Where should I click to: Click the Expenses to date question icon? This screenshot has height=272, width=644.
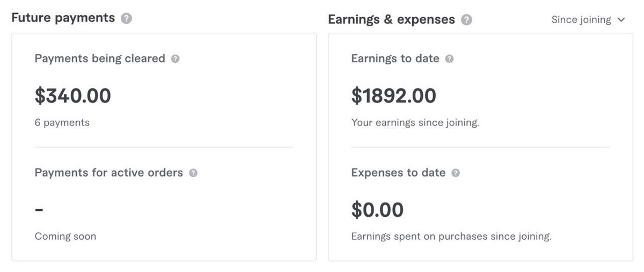(456, 173)
